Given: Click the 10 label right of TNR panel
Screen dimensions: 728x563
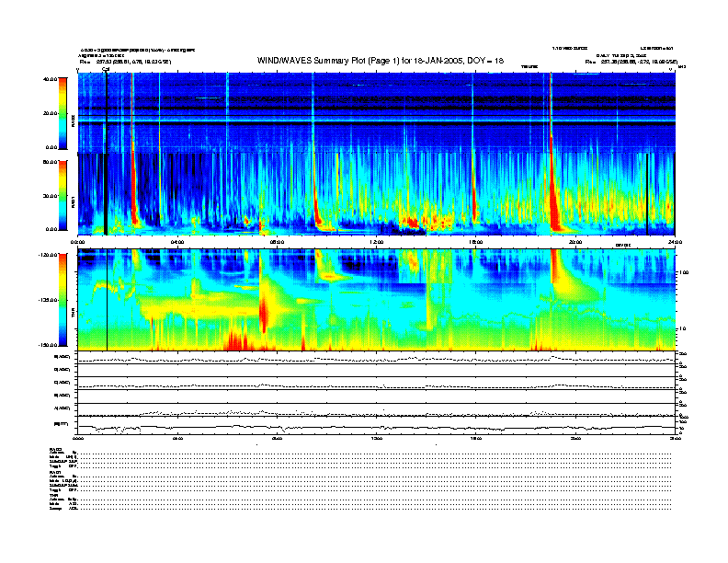Looking at the screenshot, I should pyautogui.click(x=682, y=329).
